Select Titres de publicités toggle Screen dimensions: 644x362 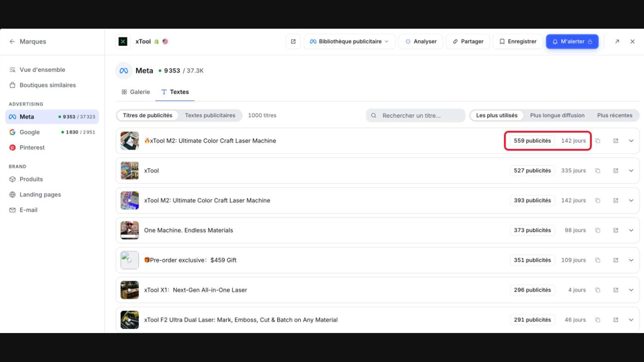tap(148, 115)
